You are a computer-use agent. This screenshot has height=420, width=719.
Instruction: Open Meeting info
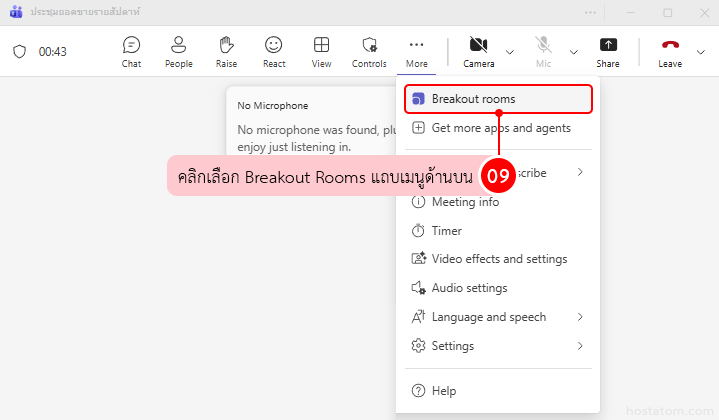pyautogui.click(x=498, y=202)
